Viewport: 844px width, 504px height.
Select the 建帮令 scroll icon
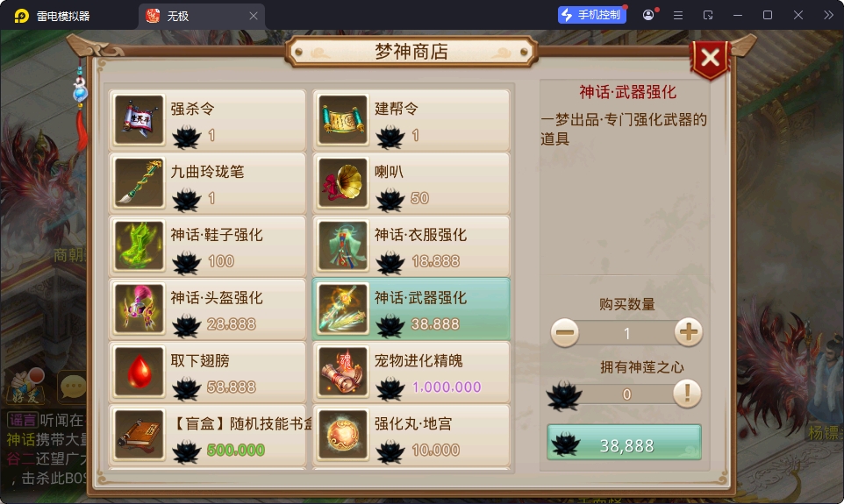coord(343,120)
